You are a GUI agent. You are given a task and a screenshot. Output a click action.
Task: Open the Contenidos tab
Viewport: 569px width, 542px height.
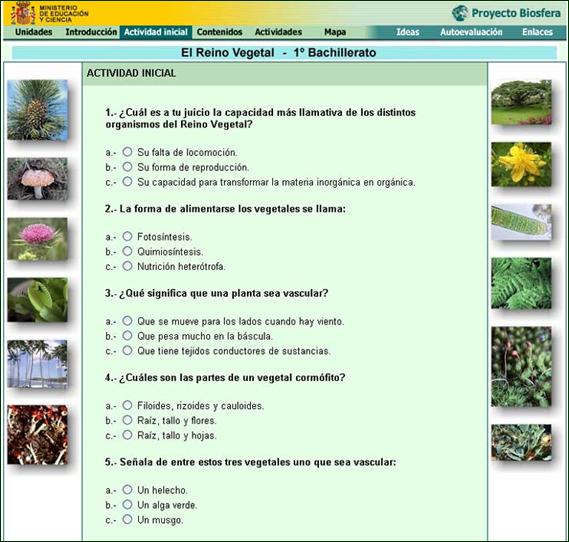pos(220,32)
